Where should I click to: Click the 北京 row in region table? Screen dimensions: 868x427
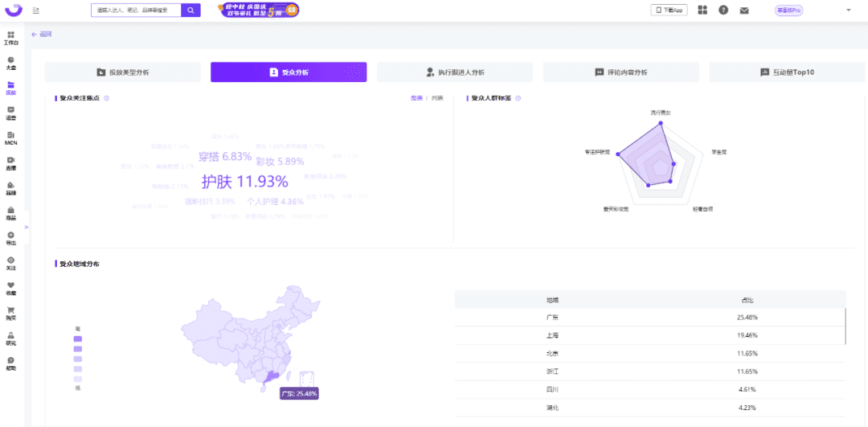pyautogui.click(x=650, y=353)
